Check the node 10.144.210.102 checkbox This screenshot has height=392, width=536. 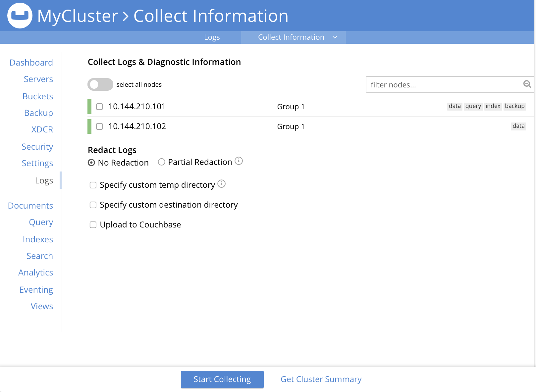[x=99, y=126]
